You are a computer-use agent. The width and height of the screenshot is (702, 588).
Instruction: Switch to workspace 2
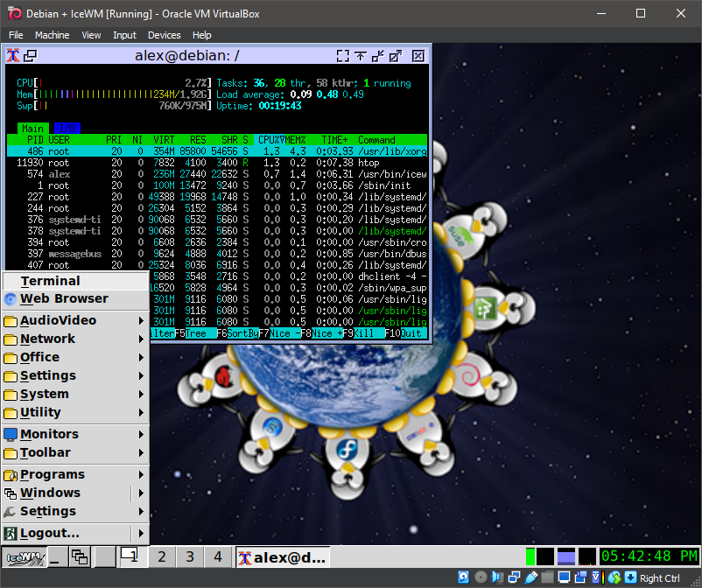(161, 556)
